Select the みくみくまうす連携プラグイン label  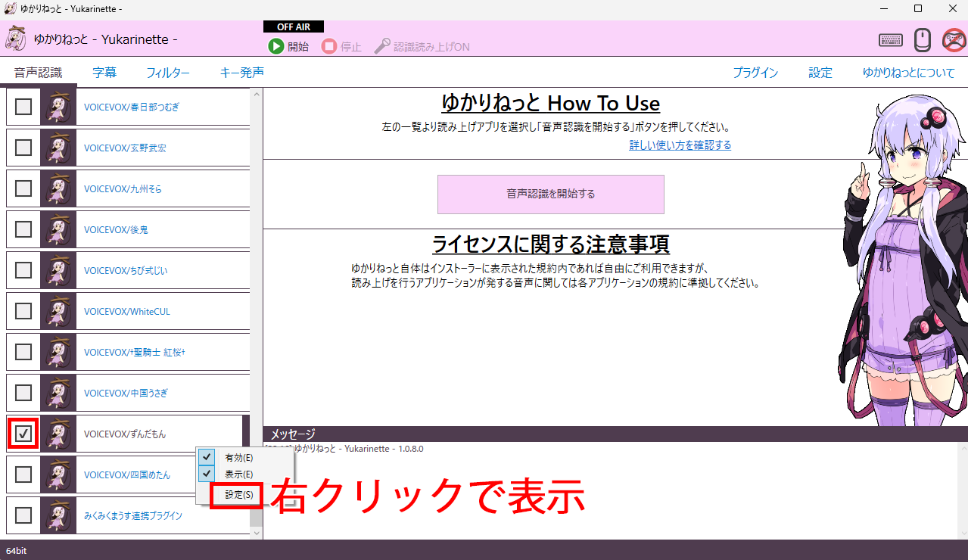133,516
